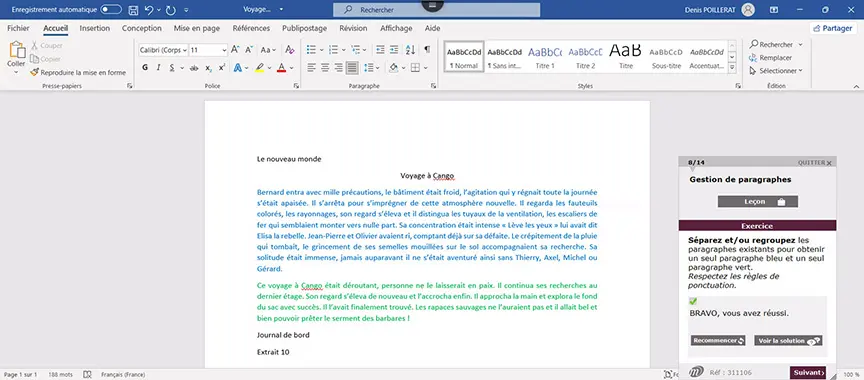The image size is (864, 380).
Task: Open the font size 11 dropdown
Action: coord(224,50)
